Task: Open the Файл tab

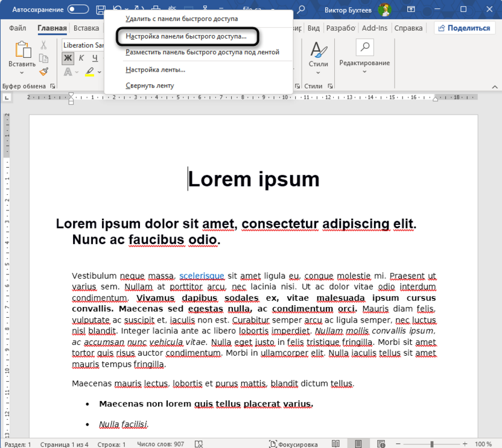Action: coord(17,28)
